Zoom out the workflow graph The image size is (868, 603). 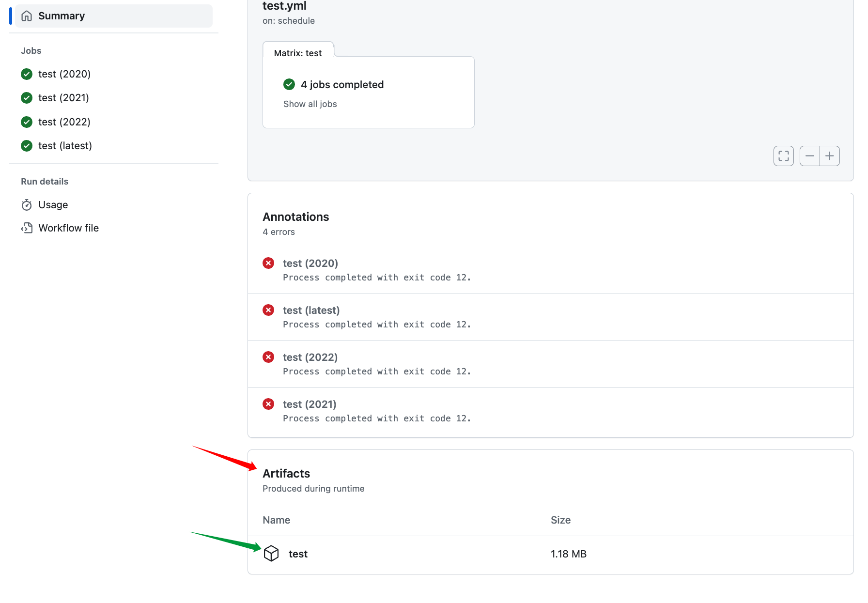pos(809,156)
